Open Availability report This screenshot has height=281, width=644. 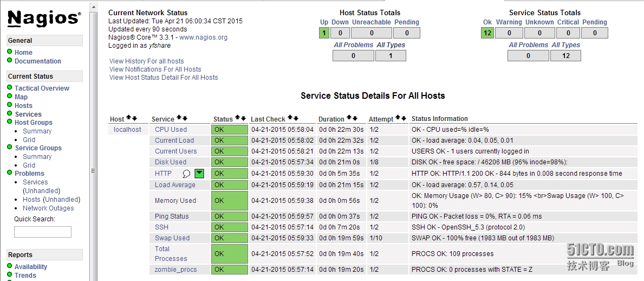tap(31, 267)
